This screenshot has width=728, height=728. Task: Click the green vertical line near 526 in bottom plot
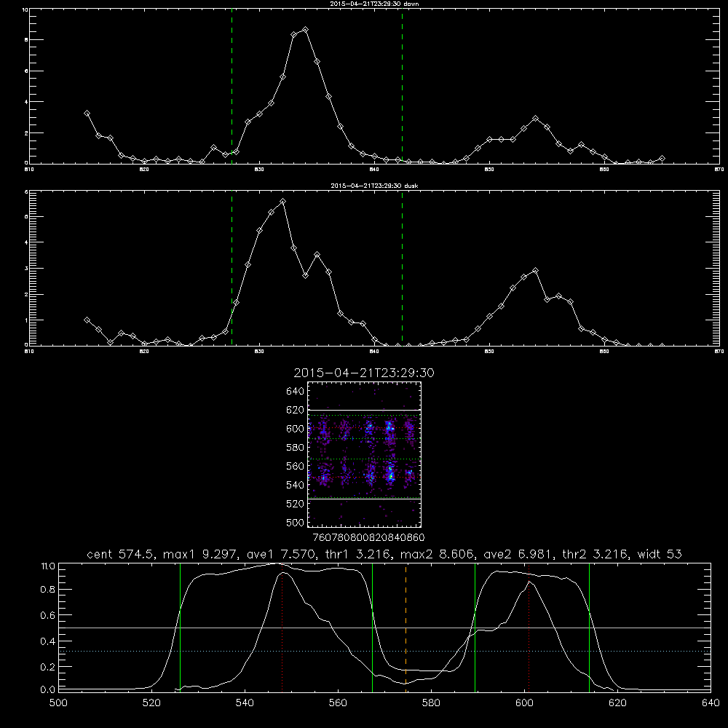[180, 628]
